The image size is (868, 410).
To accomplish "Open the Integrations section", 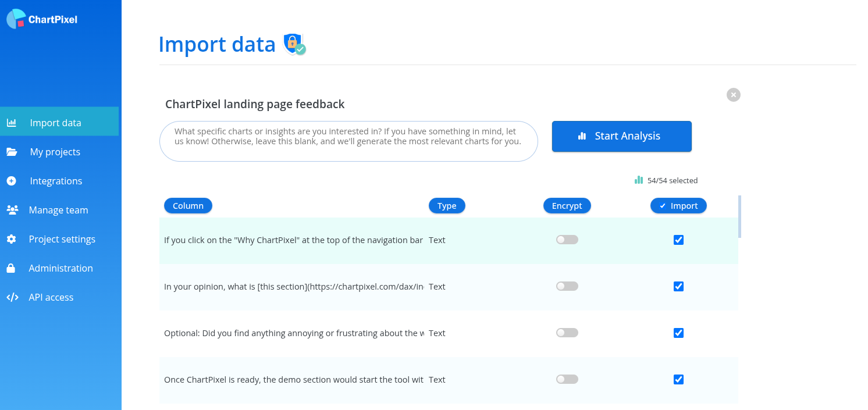I will point(59,181).
